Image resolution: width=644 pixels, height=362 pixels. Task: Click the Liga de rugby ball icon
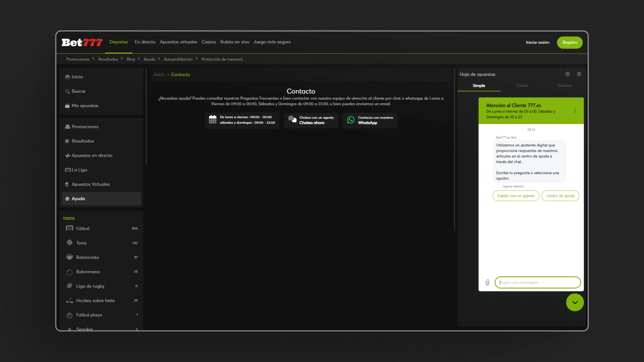pos(69,286)
